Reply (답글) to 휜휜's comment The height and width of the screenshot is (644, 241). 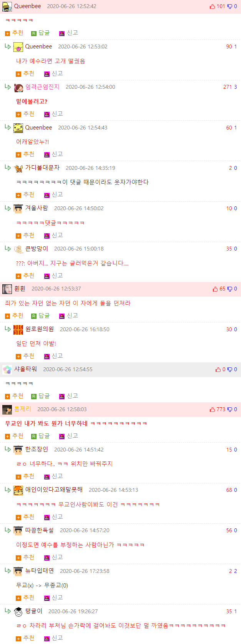pyautogui.click(x=40, y=316)
